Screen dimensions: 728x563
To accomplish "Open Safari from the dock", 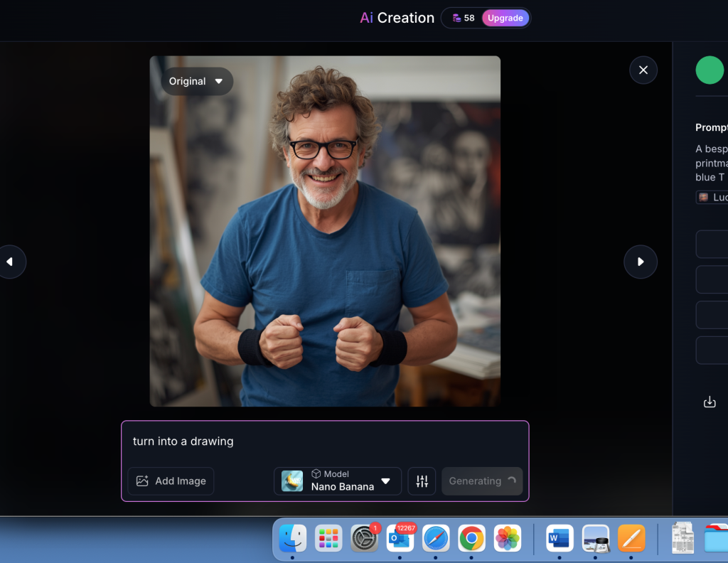I will click(x=436, y=538).
